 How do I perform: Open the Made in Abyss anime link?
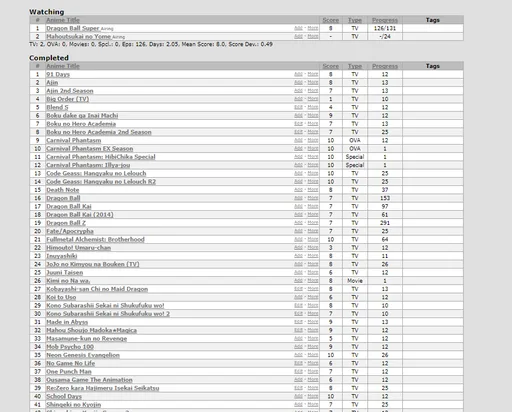tap(67, 322)
